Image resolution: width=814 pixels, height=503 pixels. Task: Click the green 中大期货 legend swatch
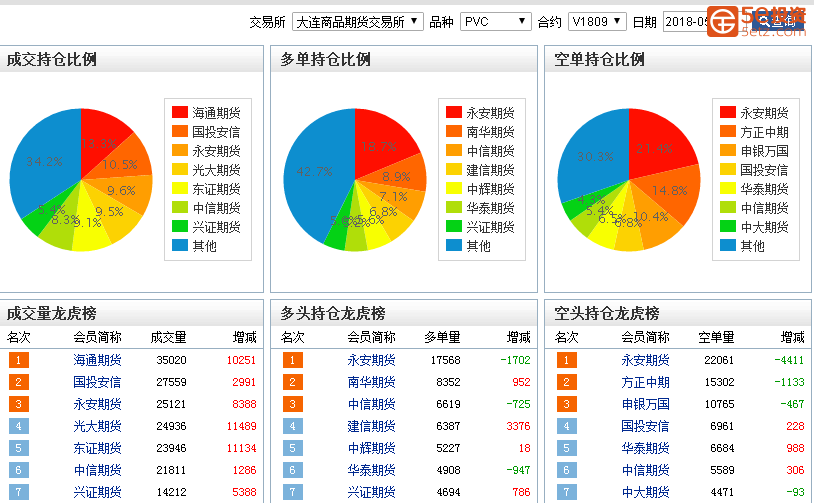pyautogui.click(x=728, y=226)
